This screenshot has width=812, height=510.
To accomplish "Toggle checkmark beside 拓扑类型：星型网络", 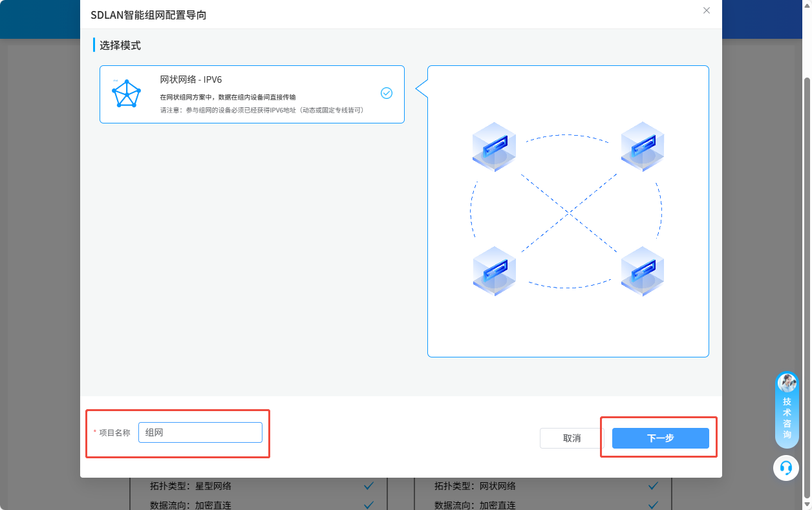I will coord(369,486).
